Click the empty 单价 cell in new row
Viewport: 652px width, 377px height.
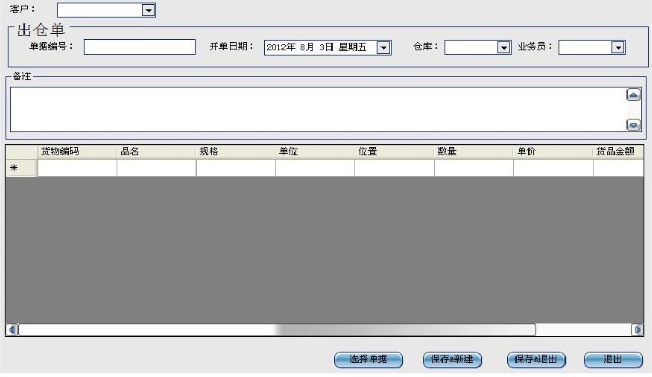(553, 168)
